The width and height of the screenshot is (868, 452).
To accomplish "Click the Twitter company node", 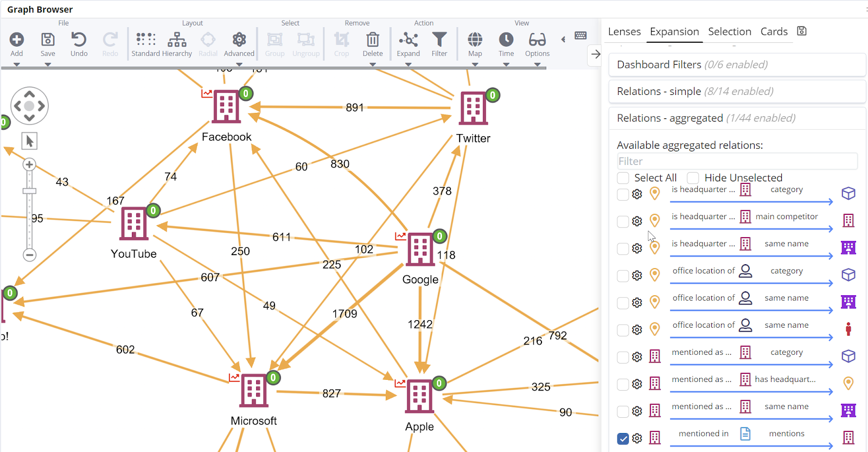I will [x=473, y=109].
